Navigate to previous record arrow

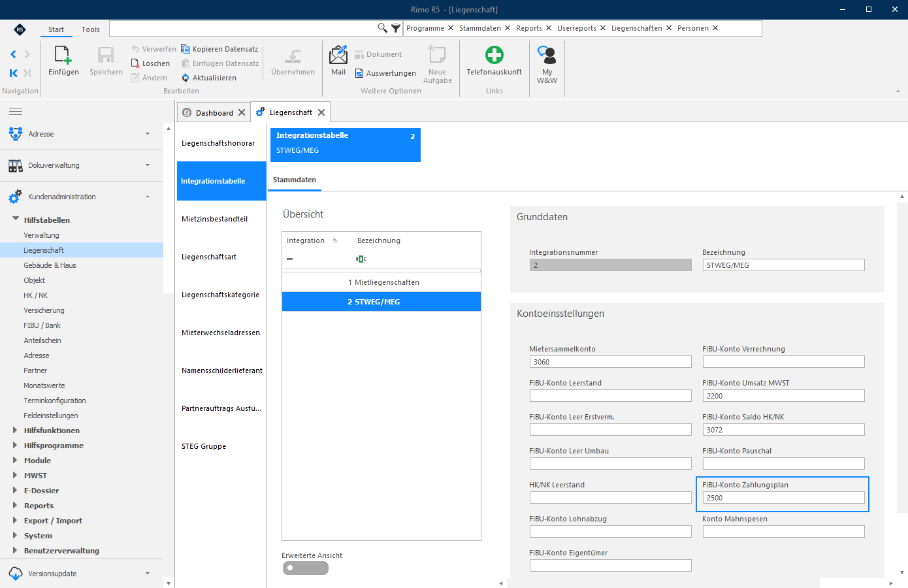click(x=13, y=54)
